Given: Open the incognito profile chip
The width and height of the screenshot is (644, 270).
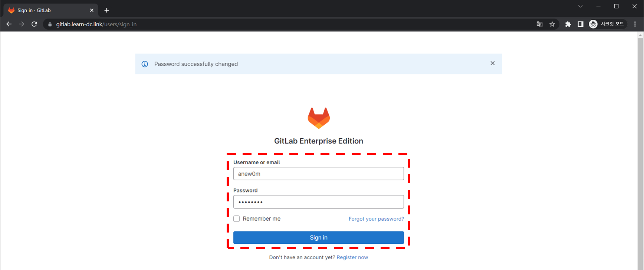Looking at the screenshot, I should pyautogui.click(x=607, y=24).
